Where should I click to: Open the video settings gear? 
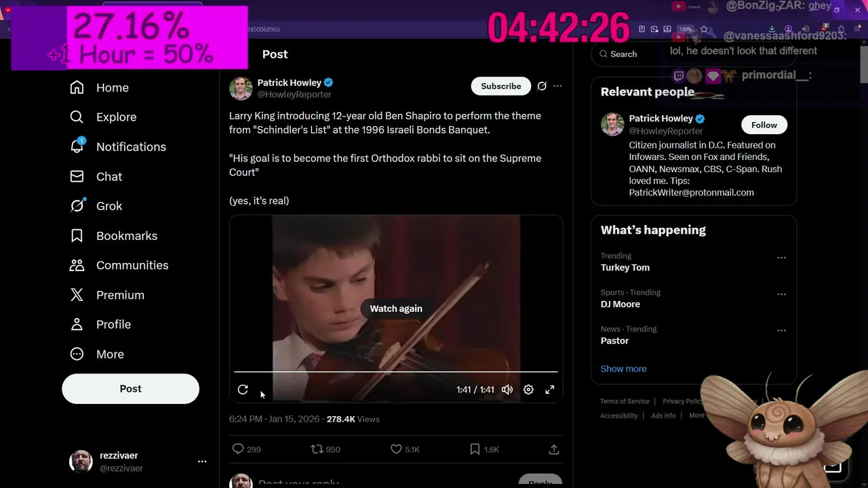coord(528,390)
